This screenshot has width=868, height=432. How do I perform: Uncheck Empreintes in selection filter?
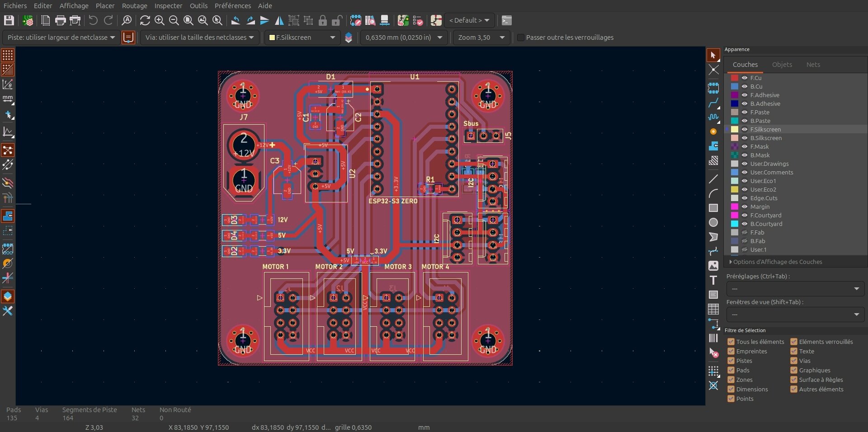pyautogui.click(x=731, y=351)
